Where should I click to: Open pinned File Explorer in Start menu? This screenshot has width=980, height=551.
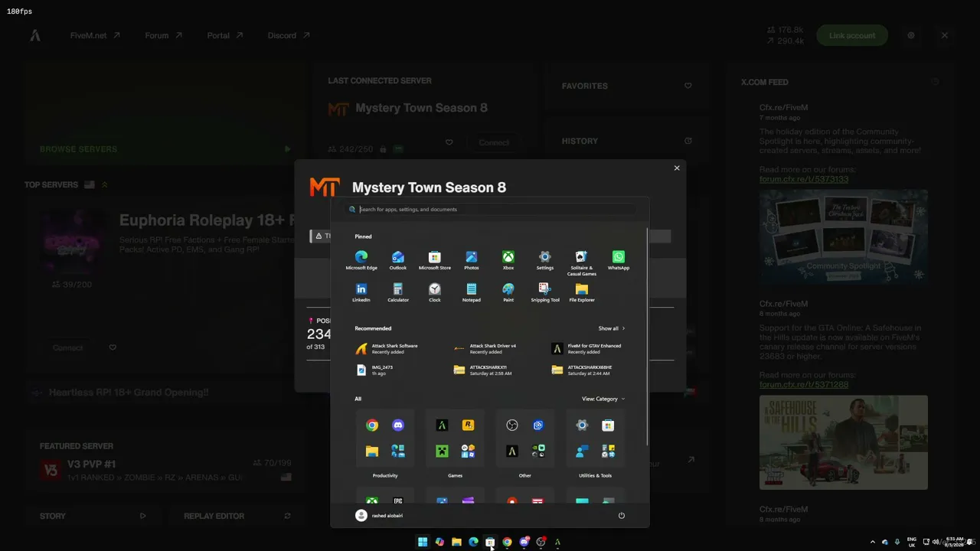582,292
